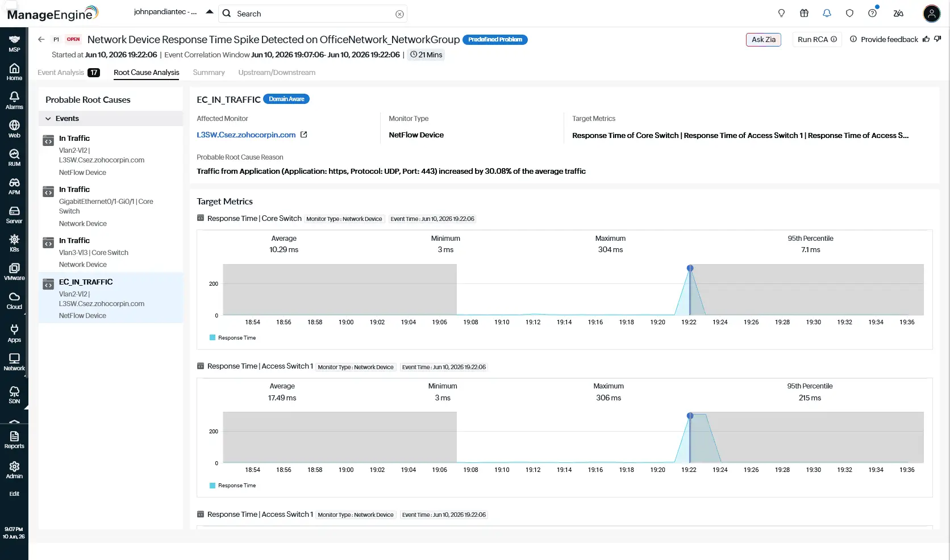Open the K8s module
This screenshot has width=950, height=560.
[x=14, y=243]
